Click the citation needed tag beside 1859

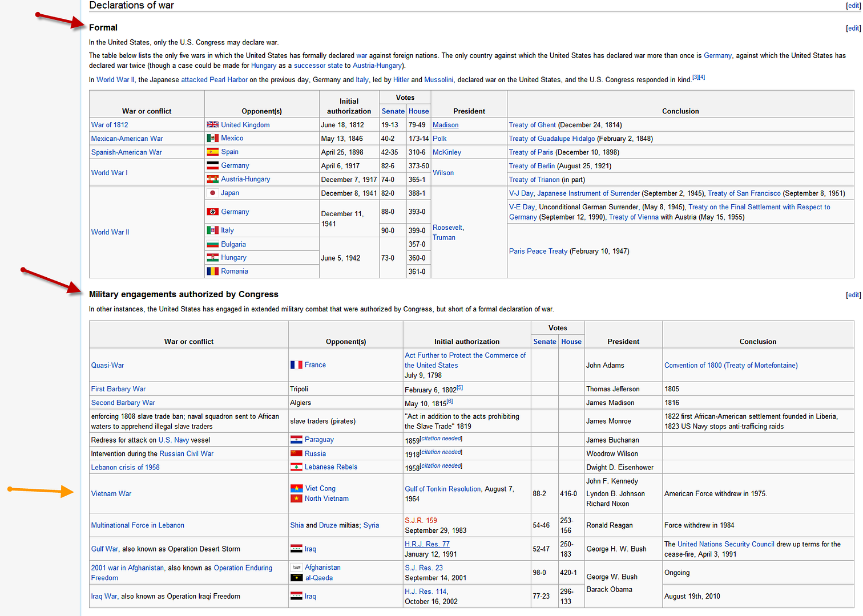pyautogui.click(x=441, y=438)
